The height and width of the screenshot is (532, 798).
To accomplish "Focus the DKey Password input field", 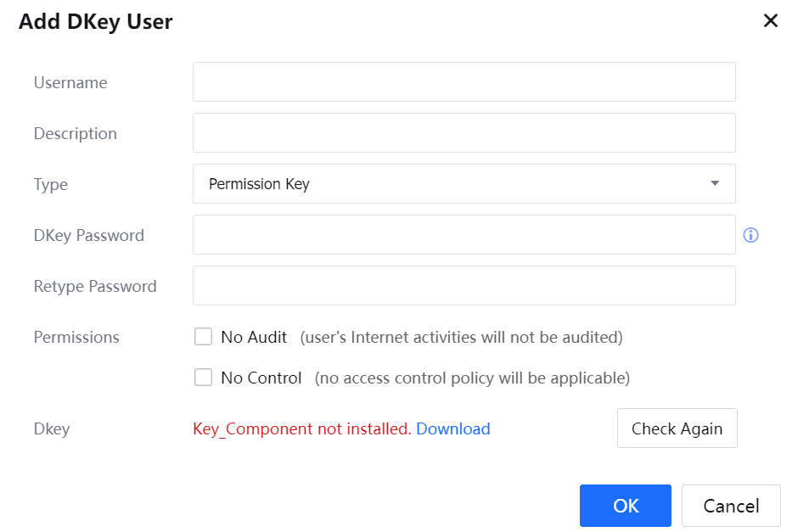I will pos(464,235).
